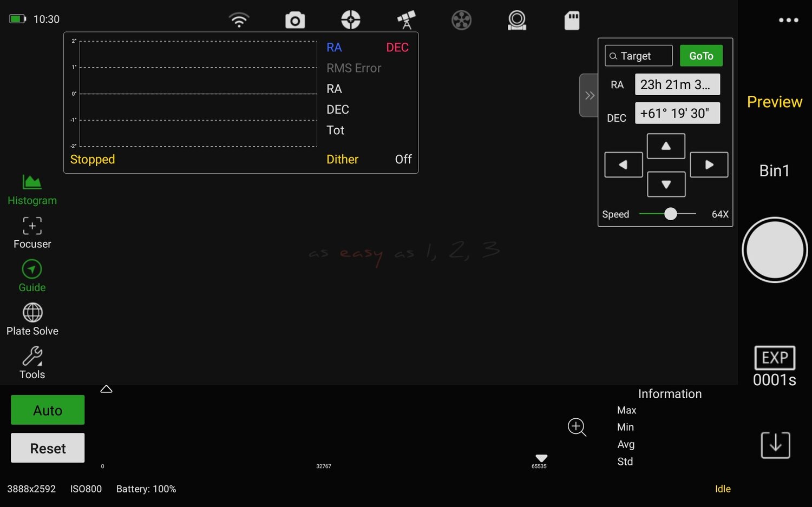Screen dimensions: 812x507
Task: Expand the histogram panel upward
Action: (x=106, y=389)
